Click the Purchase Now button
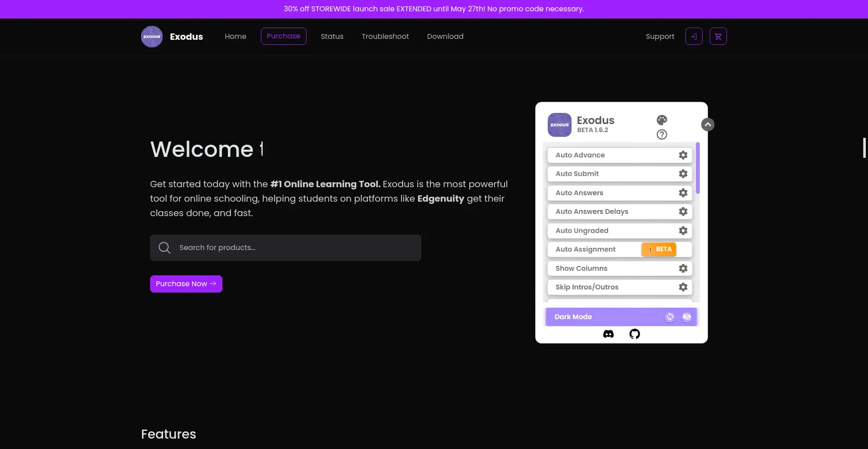This screenshot has height=449, width=868. tap(186, 284)
